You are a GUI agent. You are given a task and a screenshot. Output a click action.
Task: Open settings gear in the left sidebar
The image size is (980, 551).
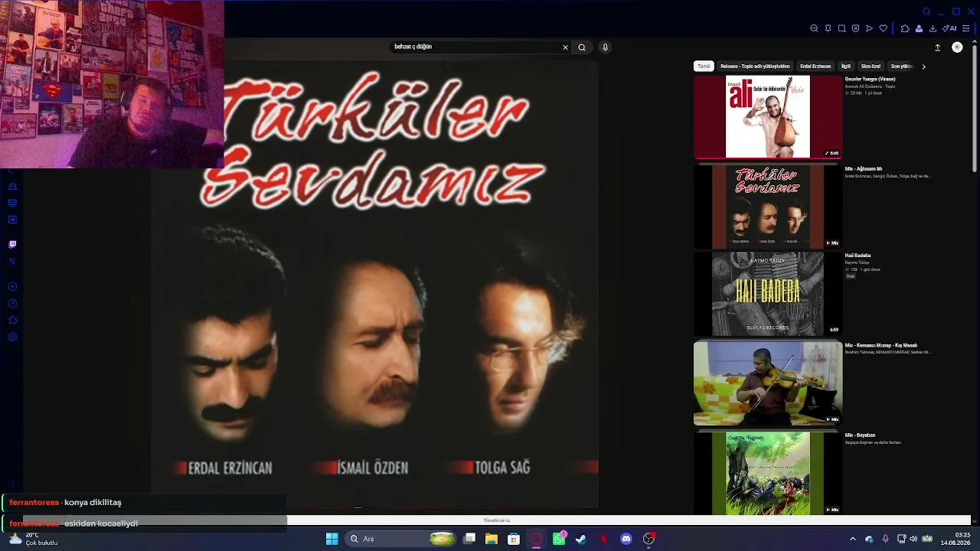(12, 337)
